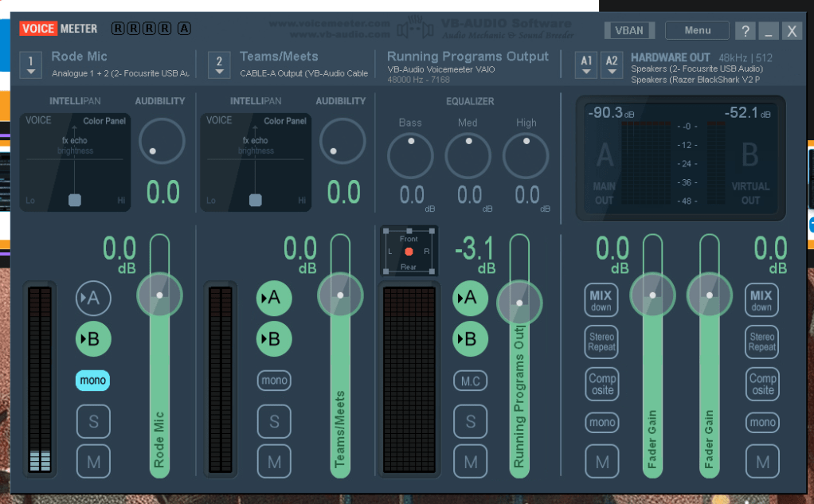Toggle Rode Mic routing to bus A
The width and height of the screenshot is (814, 504).
tap(93, 298)
